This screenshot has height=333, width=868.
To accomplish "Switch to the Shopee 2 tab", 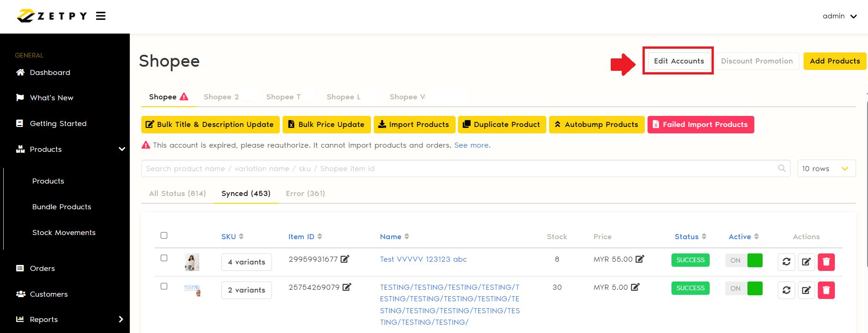I will (x=221, y=97).
